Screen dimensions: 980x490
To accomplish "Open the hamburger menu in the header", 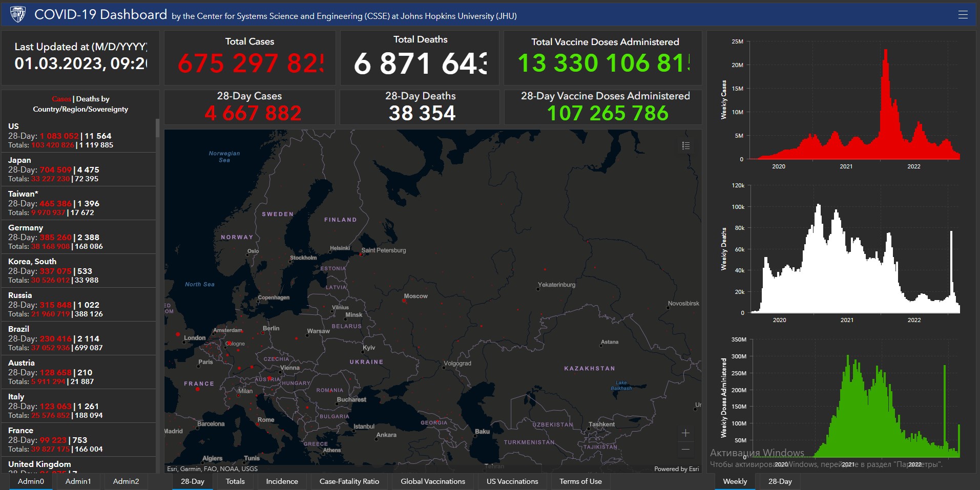I will 963,14.
